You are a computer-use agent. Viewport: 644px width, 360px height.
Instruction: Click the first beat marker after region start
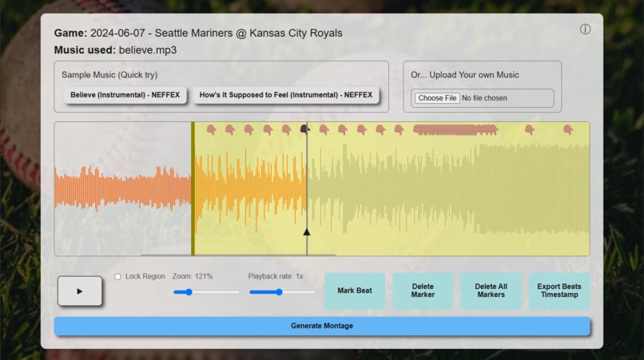click(212, 130)
